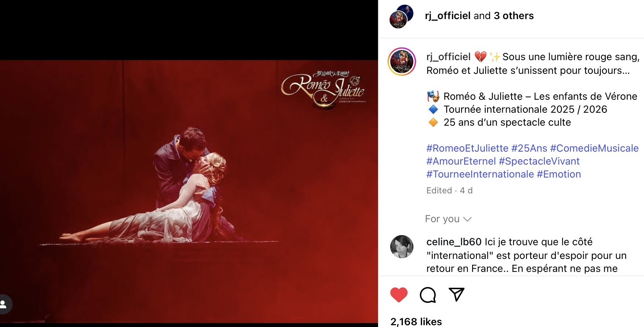Browse the #ComedieMusicale hashtag

[594, 148]
